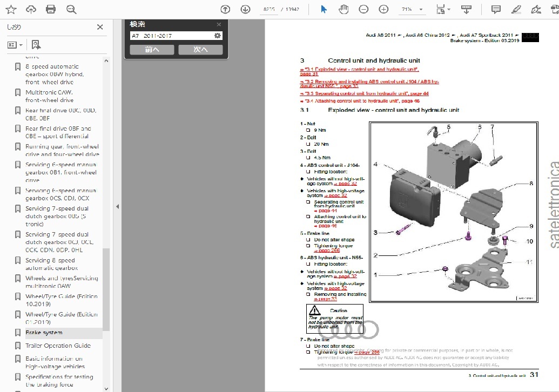The height and width of the screenshot is (392, 559).
Task: Click the cloud upload icon
Action: click(31, 9)
